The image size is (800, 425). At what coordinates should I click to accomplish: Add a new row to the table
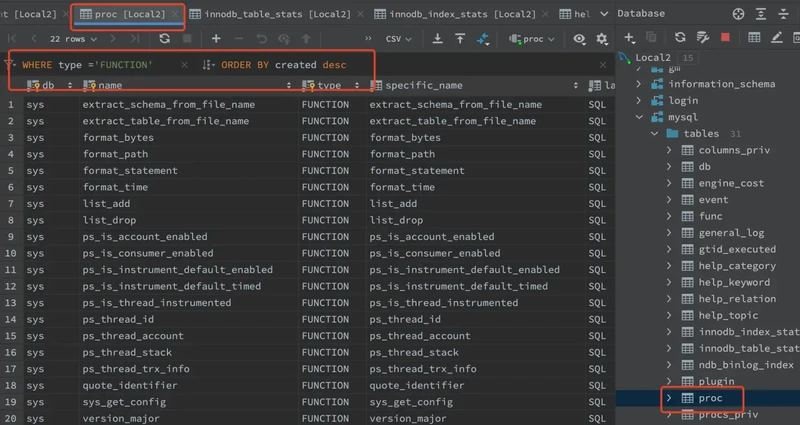pyautogui.click(x=216, y=38)
